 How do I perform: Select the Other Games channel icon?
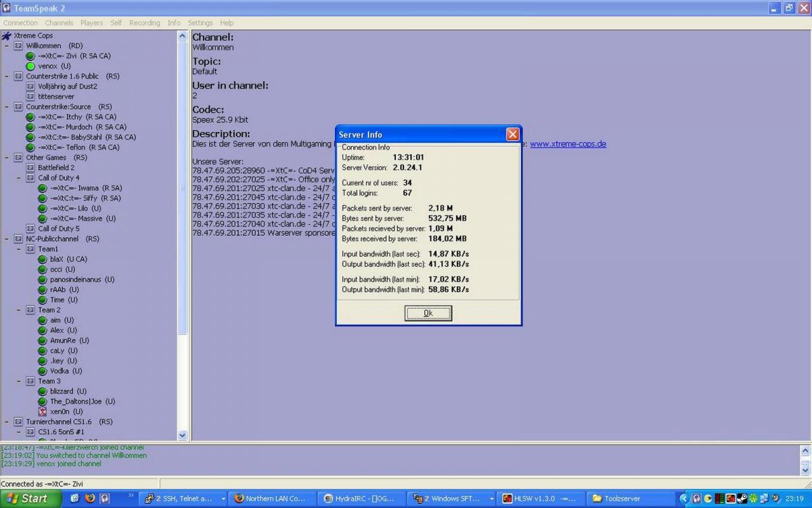(18, 157)
